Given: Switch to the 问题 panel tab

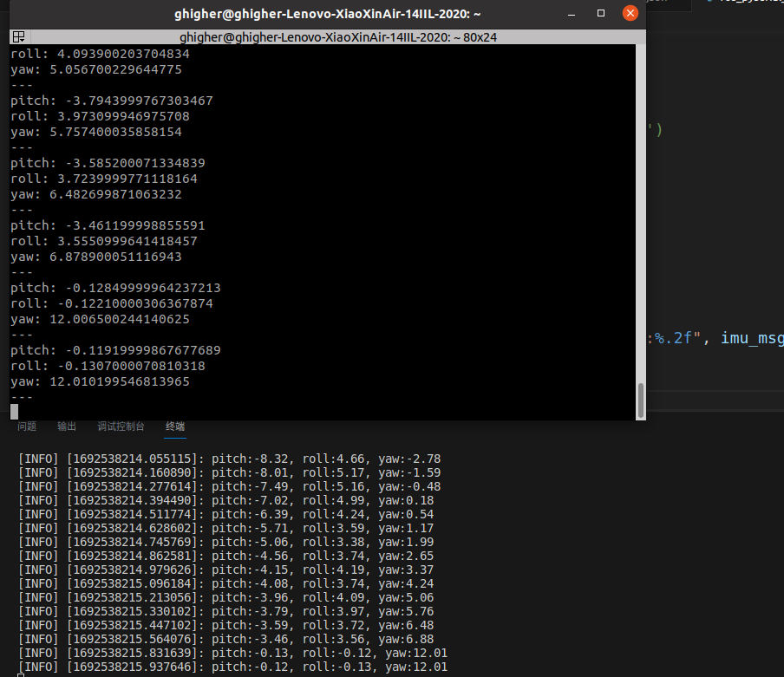Looking at the screenshot, I should pos(27,426).
